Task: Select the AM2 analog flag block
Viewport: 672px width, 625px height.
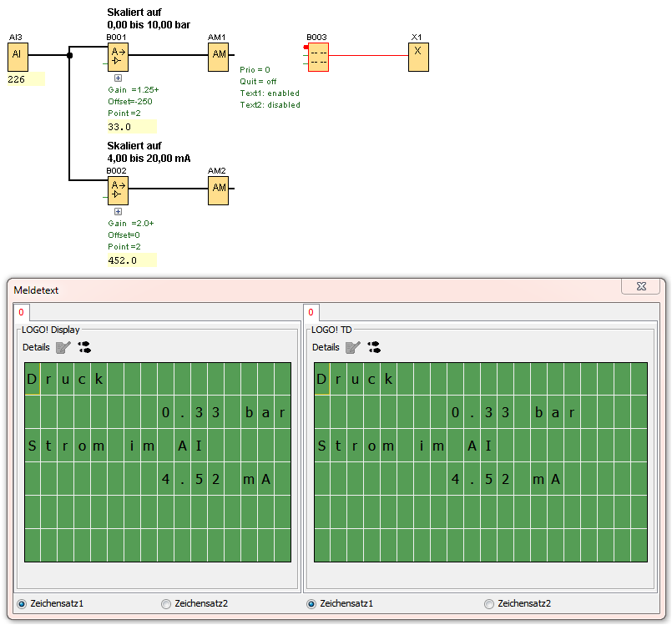Action: [218, 189]
